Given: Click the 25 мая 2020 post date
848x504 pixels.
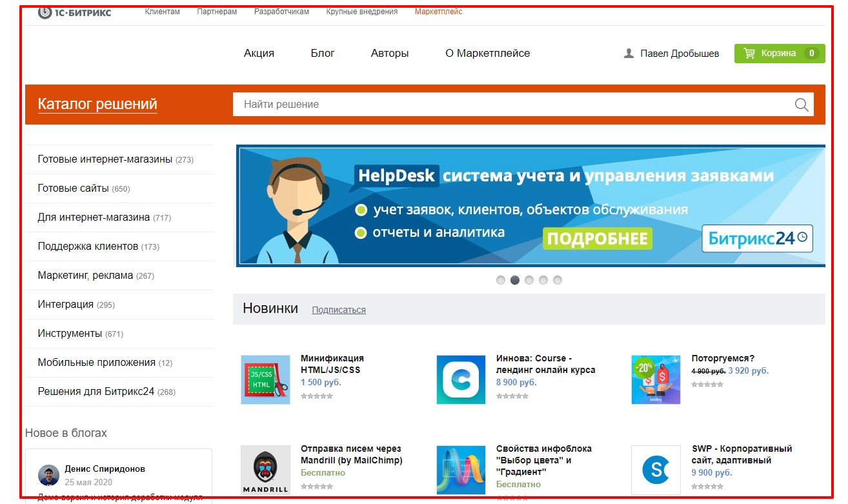Looking at the screenshot, I should (x=88, y=482).
